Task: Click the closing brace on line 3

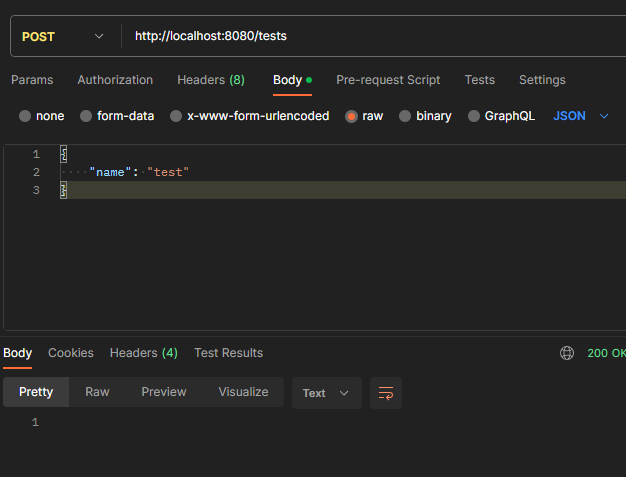Action: click(x=63, y=190)
